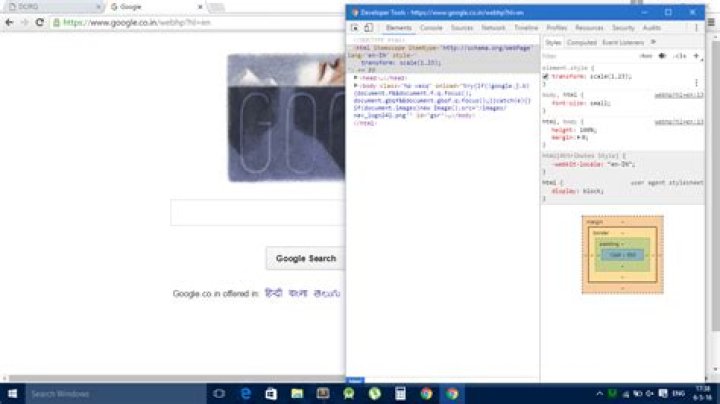Open the Windows Start menu

coord(12,394)
